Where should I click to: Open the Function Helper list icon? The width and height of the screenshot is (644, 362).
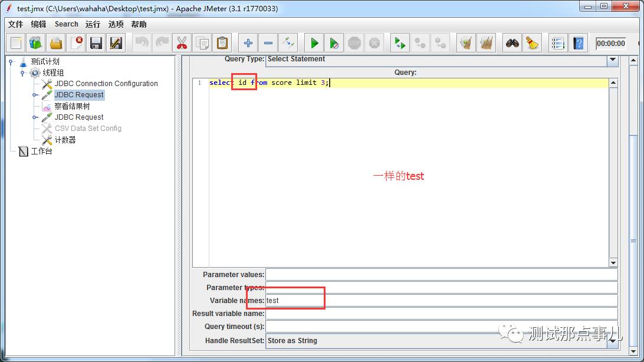click(x=558, y=43)
